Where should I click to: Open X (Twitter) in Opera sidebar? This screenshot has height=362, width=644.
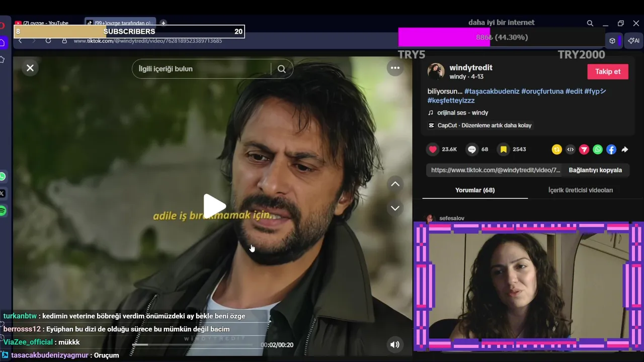(x=3, y=194)
